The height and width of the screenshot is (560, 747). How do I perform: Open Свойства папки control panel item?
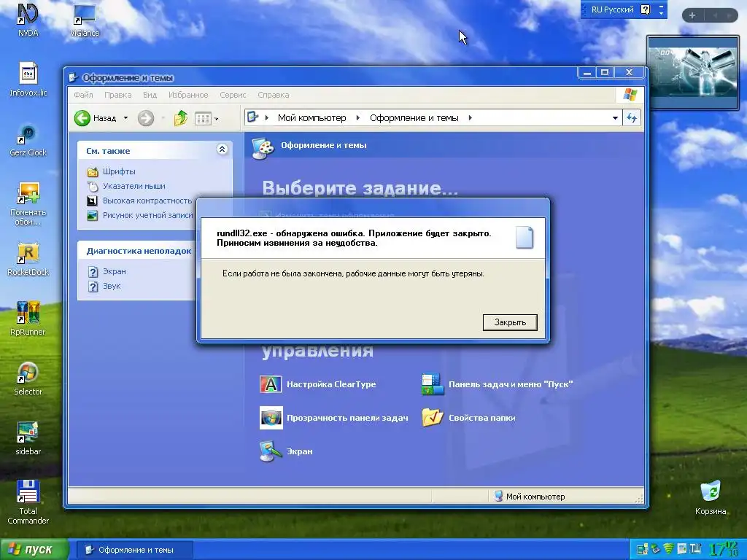469,418
